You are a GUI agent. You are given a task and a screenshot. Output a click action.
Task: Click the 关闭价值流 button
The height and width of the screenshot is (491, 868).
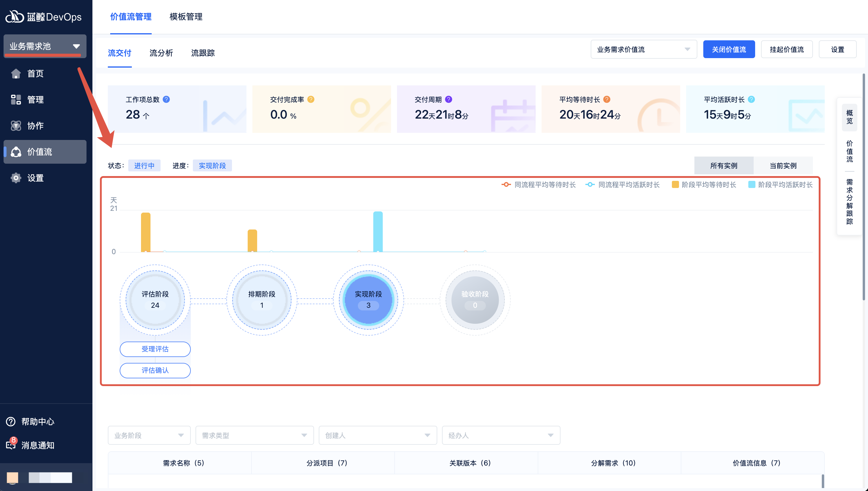pyautogui.click(x=728, y=50)
